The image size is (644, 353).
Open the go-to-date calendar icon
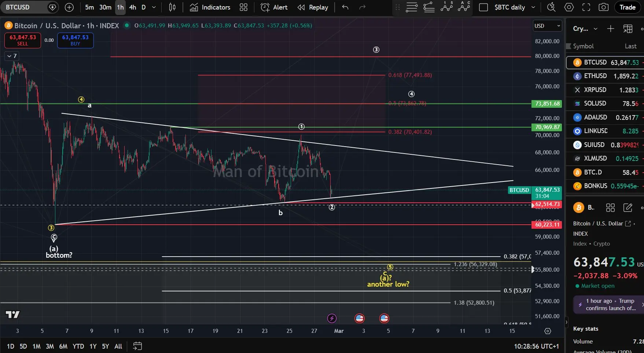coord(137,346)
